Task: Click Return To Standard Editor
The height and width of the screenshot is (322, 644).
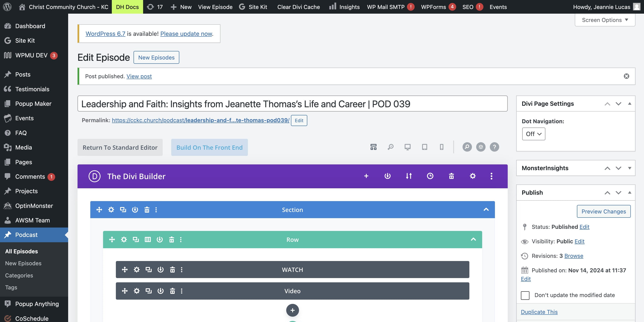Action: (120, 148)
